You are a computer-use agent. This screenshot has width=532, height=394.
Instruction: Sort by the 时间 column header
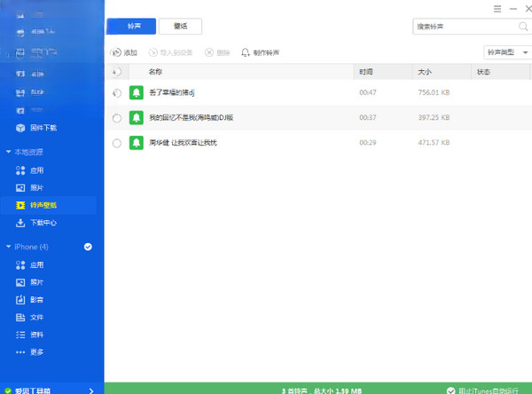click(x=365, y=72)
